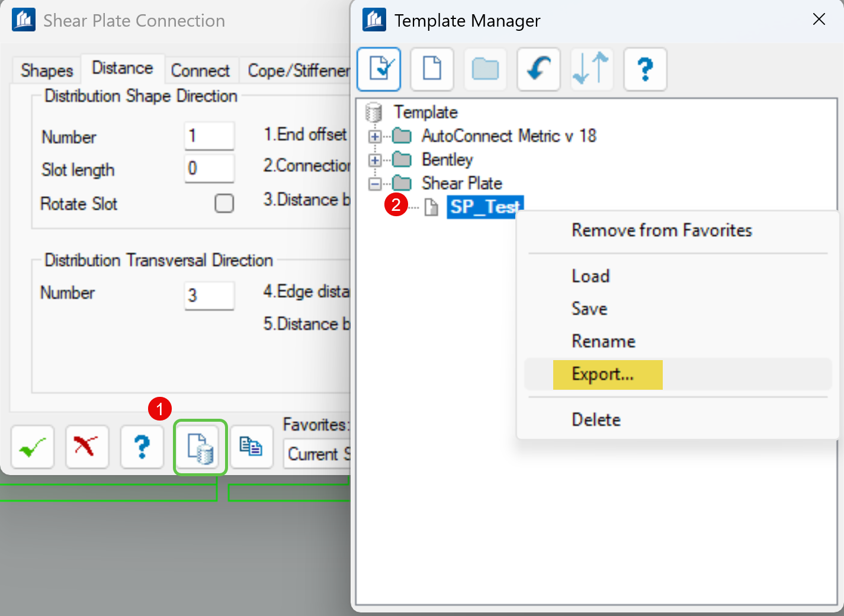Viewport: 844px width, 616px height.
Task: Click the Template root database icon
Action: [x=374, y=112]
